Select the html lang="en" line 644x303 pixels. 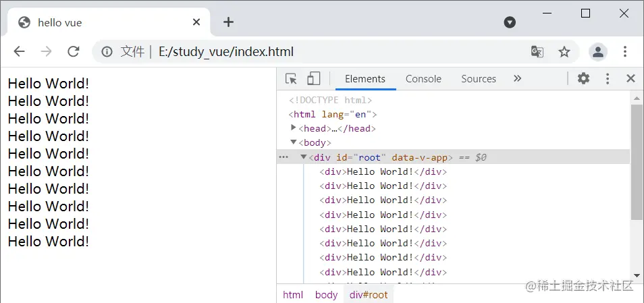click(x=333, y=114)
